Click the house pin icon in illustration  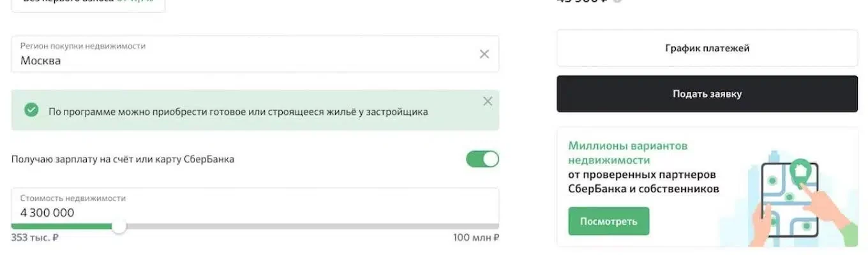799,170
